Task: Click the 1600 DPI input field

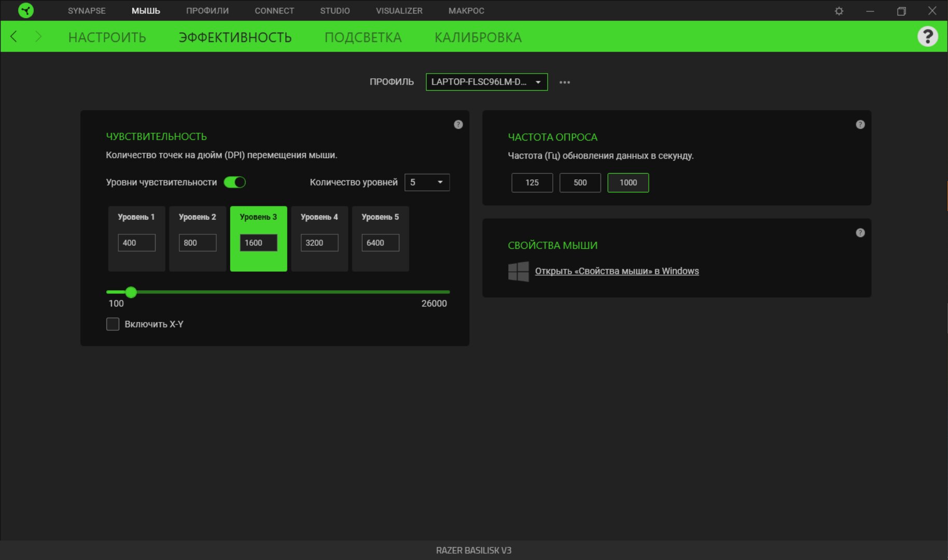Action: 258,243
